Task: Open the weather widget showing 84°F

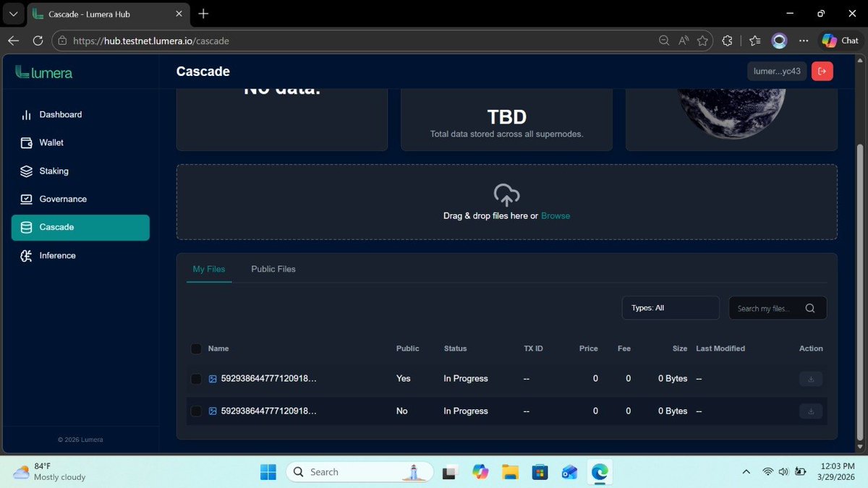Action: coord(50,472)
